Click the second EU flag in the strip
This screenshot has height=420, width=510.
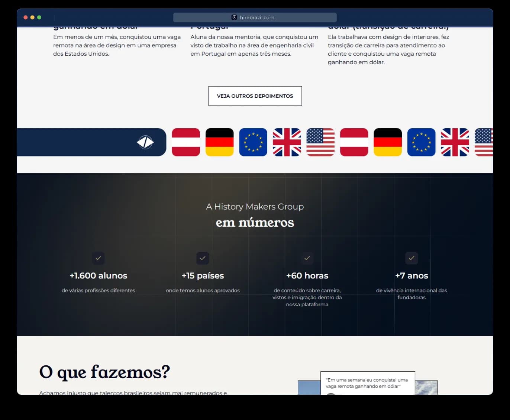pos(421,142)
